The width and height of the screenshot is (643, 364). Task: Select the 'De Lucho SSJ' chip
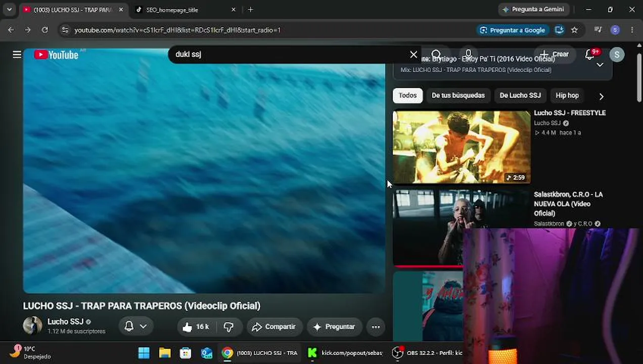(520, 96)
